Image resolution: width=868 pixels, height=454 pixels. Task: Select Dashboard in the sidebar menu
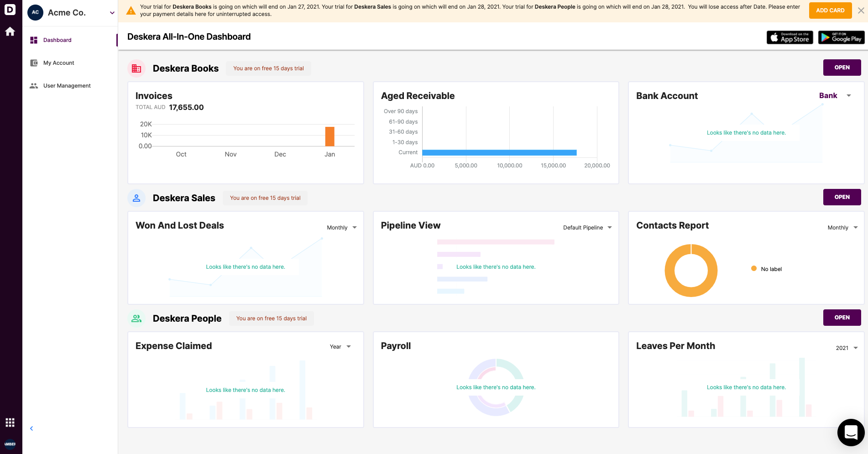click(58, 40)
